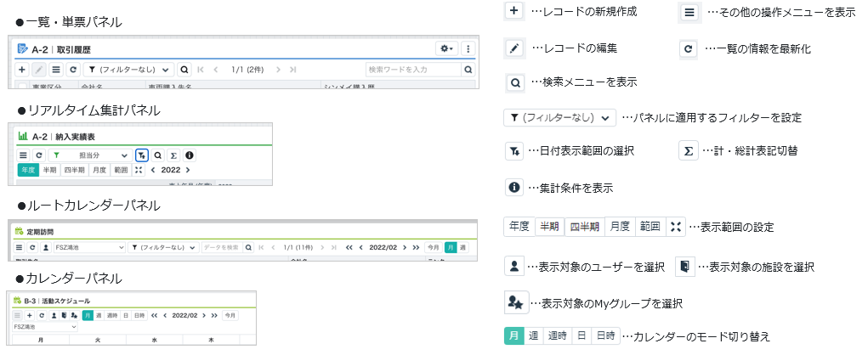
Task: Show aggregation conditions info icon in 納入実績表 toolbar
Action: tap(189, 155)
